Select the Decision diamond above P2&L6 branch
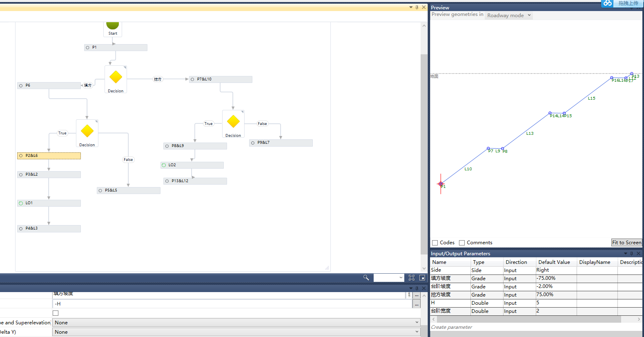 pyautogui.click(x=87, y=131)
